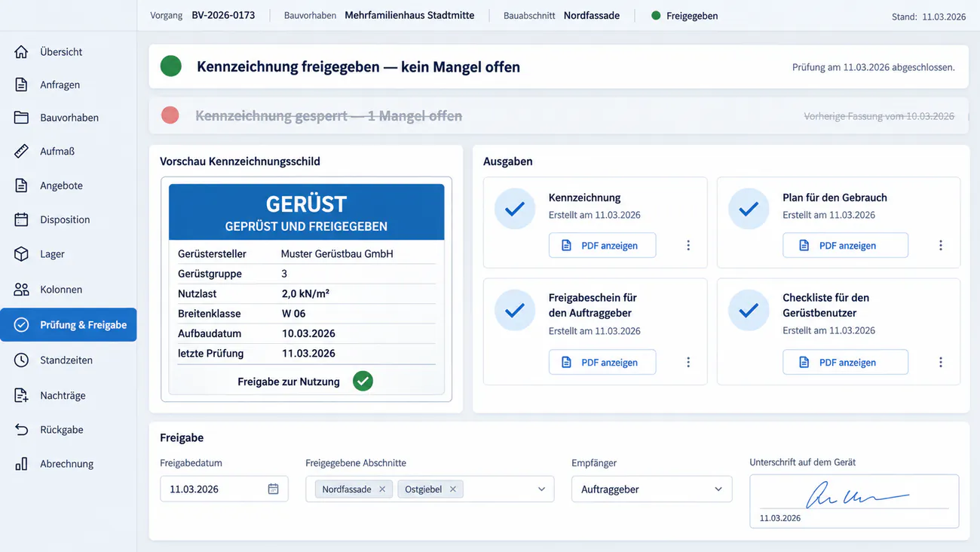Viewport: 980px width, 552px height.
Task: Click the green status dot of released banner
Action: click(171, 66)
